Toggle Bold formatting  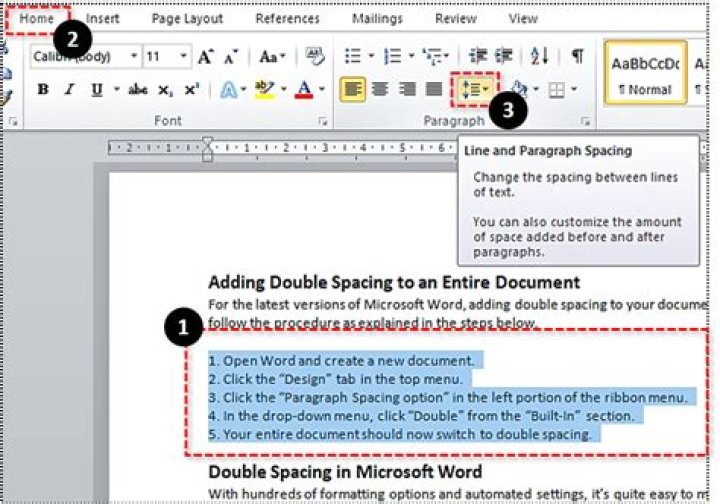43,90
